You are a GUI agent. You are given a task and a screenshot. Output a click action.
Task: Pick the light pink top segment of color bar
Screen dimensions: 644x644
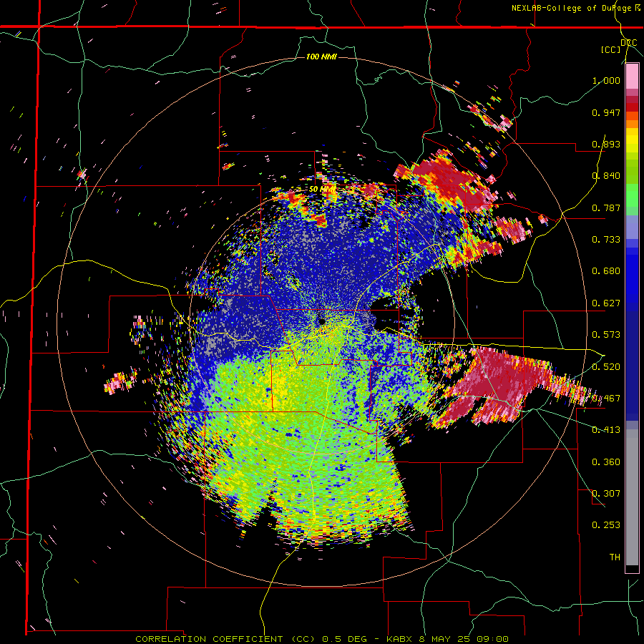pyautogui.click(x=632, y=77)
